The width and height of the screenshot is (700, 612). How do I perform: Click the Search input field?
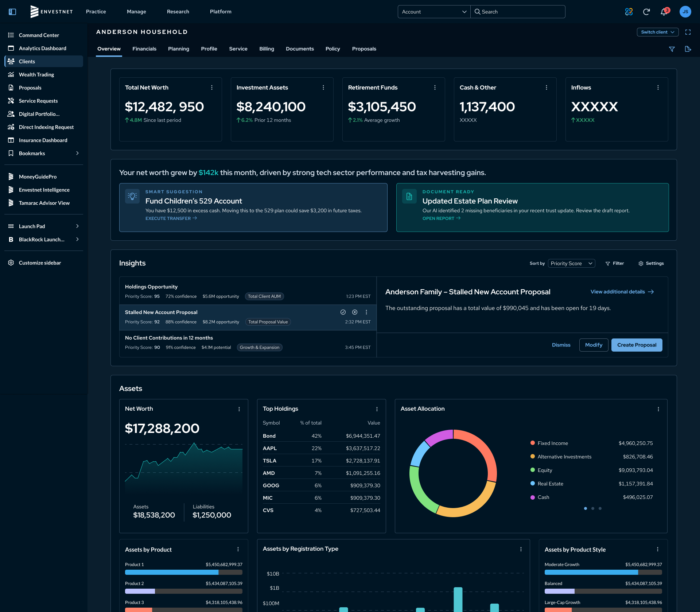518,12
